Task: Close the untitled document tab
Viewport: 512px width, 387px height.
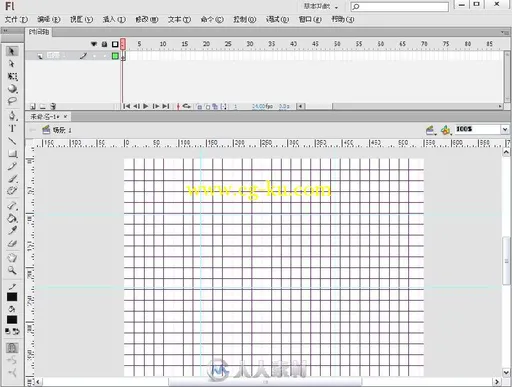Action: click(65, 116)
